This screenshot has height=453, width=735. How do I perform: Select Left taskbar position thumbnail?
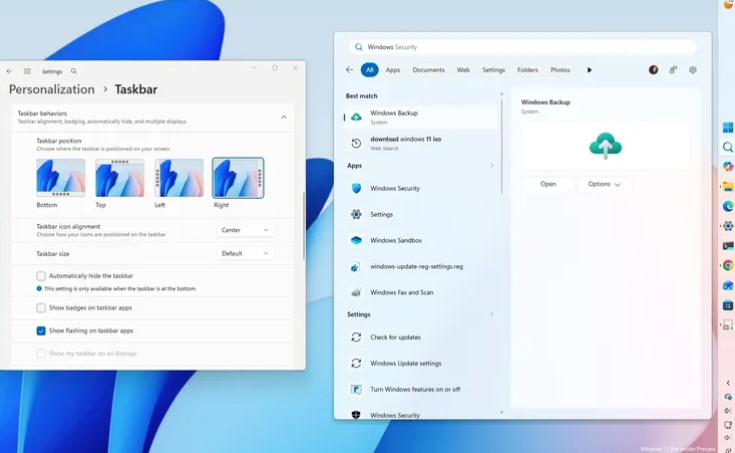[x=179, y=178]
